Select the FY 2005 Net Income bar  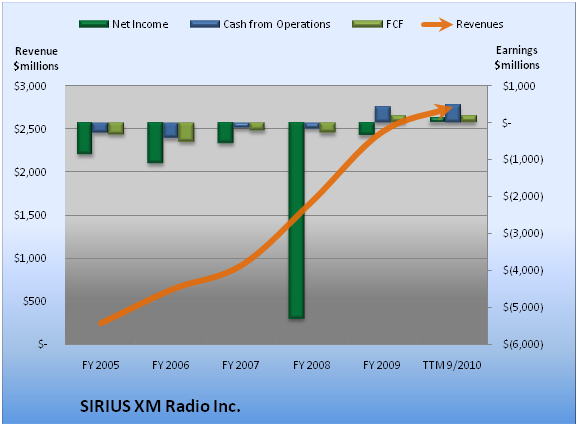click(x=84, y=138)
